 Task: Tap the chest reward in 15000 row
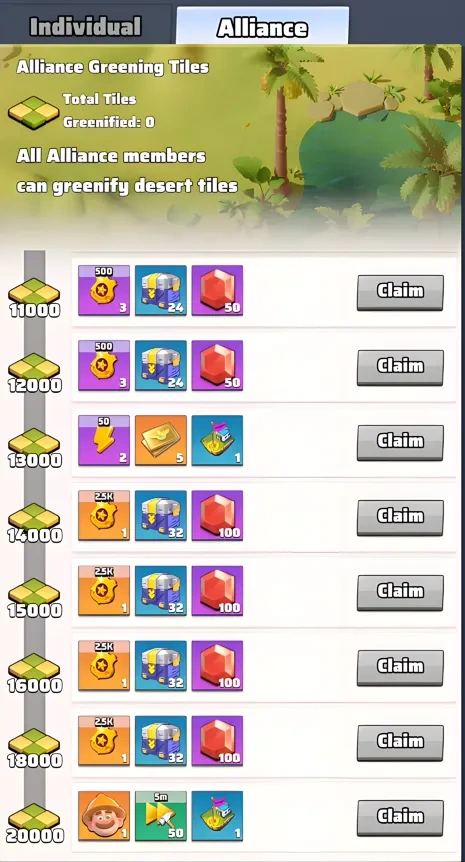160,590
